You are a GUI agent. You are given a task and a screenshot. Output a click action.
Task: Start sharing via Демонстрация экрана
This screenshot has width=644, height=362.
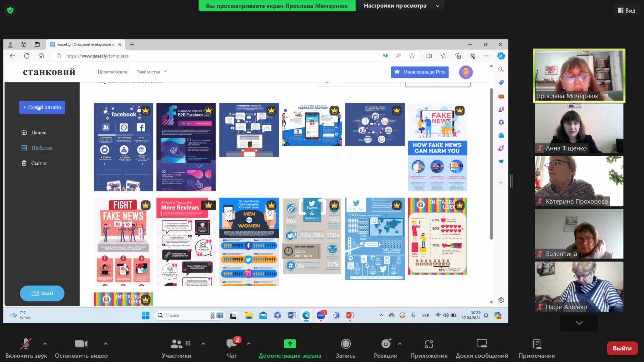click(290, 348)
